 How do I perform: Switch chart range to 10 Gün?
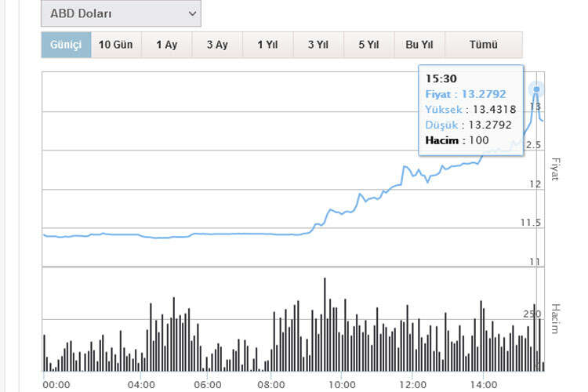pyautogui.click(x=115, y=45)
